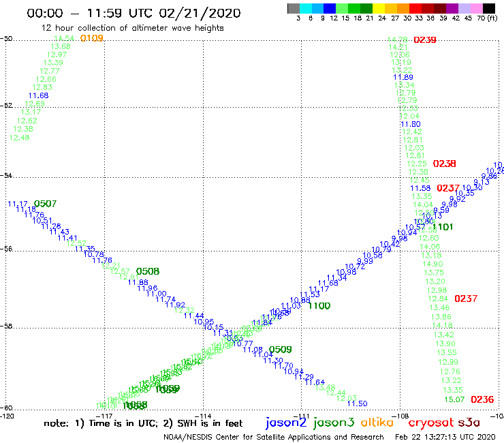Click the wave height value '12.44'
This screenshot has width=504, height=443.
point(336,393)
